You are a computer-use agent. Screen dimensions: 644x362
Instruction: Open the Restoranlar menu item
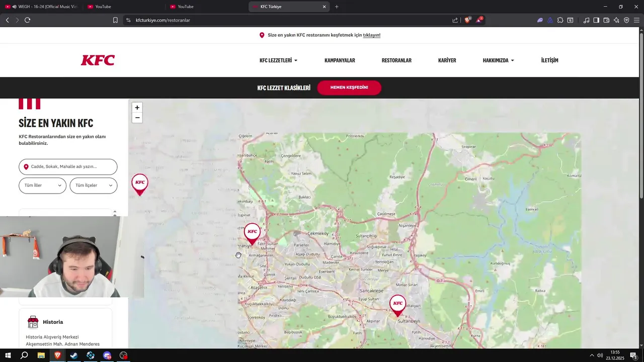(396, 60)
